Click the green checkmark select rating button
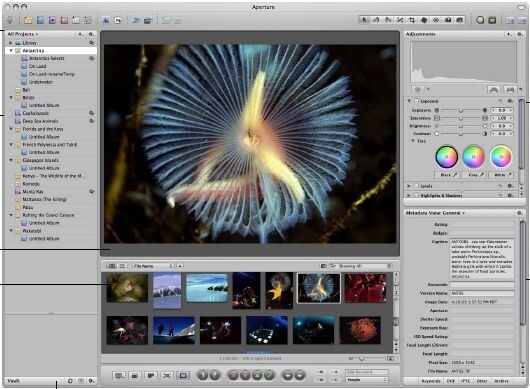Screen dimensions: 530x389 [x=269, y=375]
